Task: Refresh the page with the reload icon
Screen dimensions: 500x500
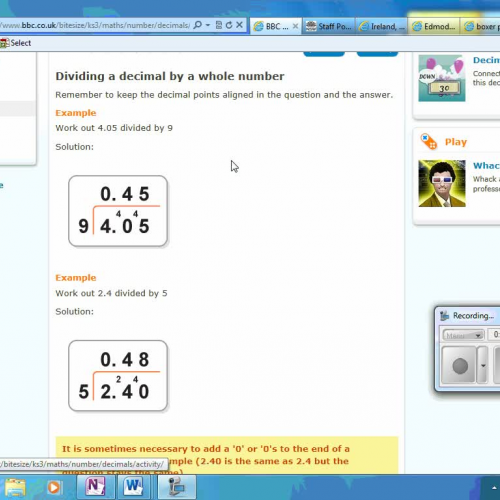Action: click(229, 25)
